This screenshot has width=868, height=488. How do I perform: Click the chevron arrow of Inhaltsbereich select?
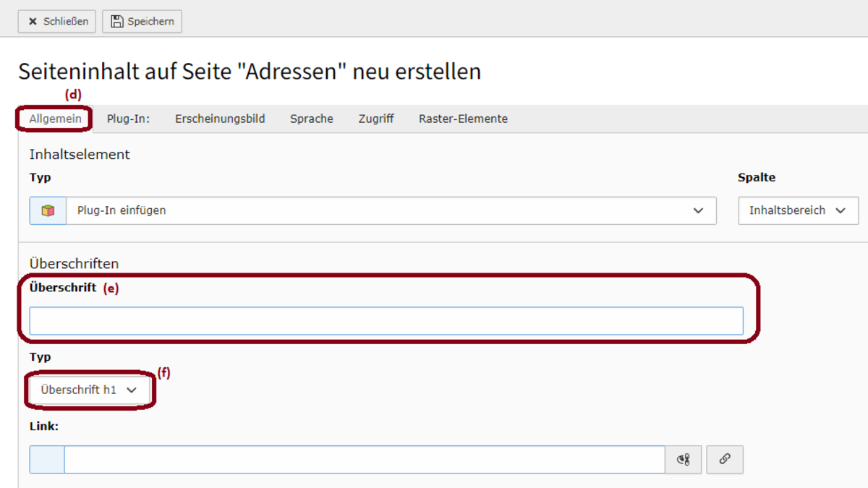pyautogui.click(x=841, y=210)
